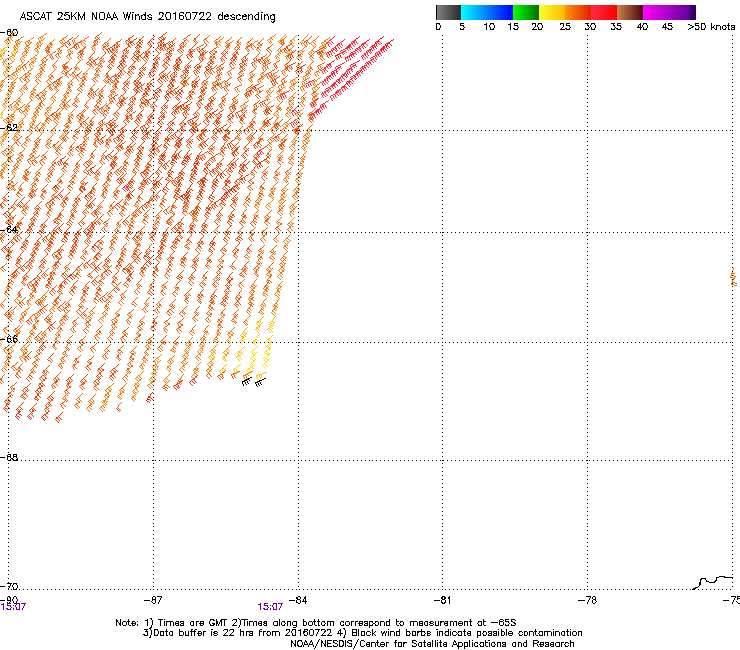Screen dimensions: 740x650
Task: Click the title 'ASCAT 25KM NOAA Winds 20160722 descending'
Action: [147, 17]
